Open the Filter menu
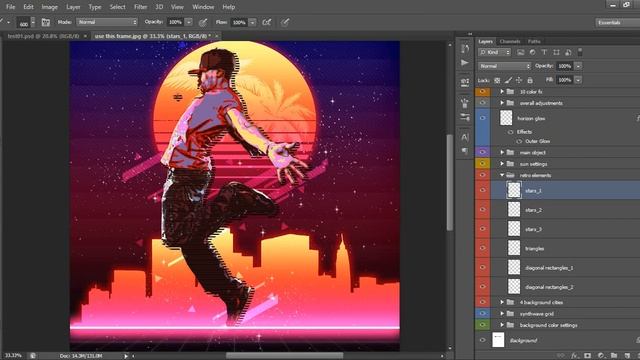 140,7
